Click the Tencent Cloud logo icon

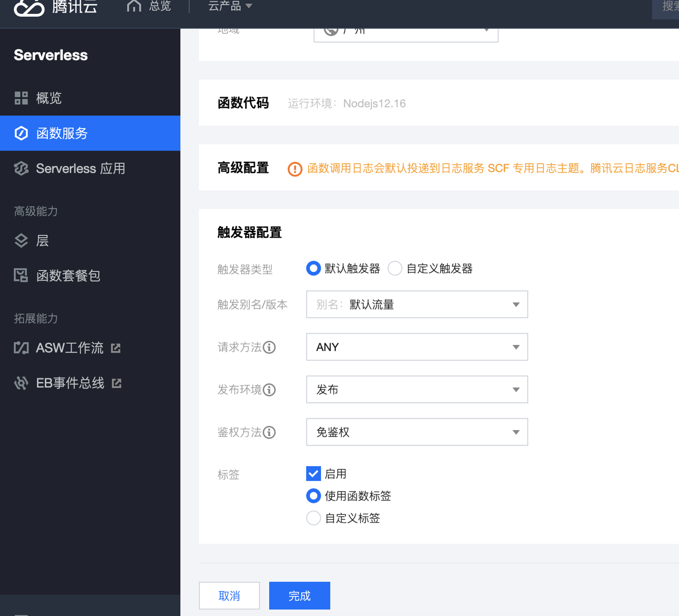pyautogui.click(x=29, y=7)
